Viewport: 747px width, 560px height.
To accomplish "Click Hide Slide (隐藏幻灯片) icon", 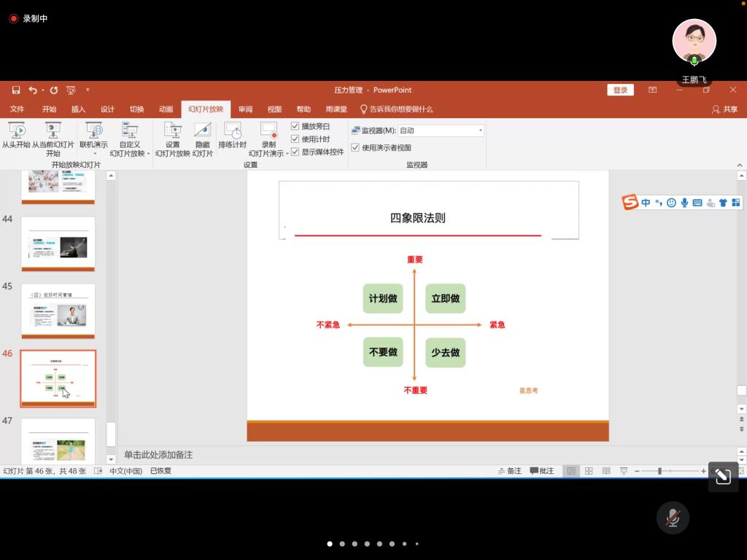I will [202, 136].
